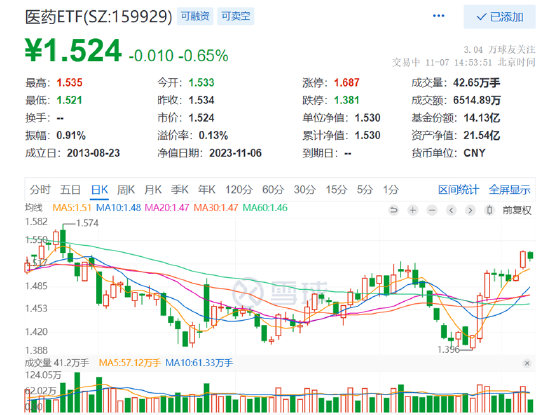Click the change value -0.010 -0.65%
This screenshot has width=550, height=415.
179,55
